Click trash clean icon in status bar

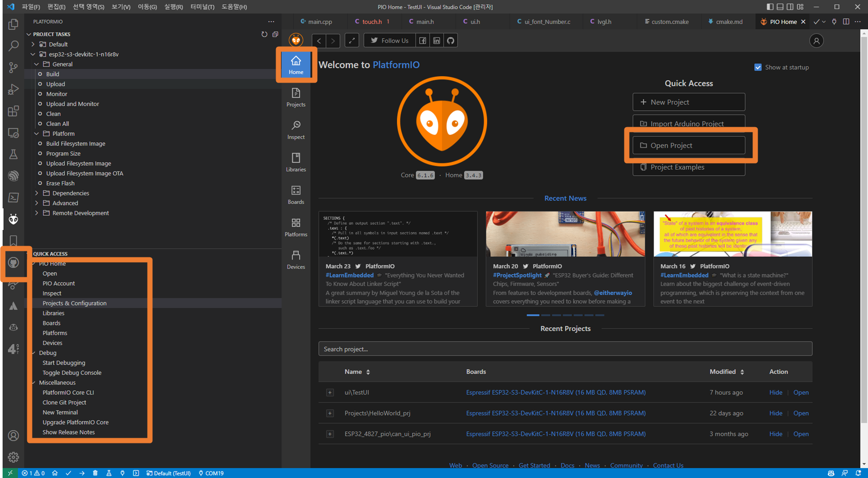click(95, 473)
